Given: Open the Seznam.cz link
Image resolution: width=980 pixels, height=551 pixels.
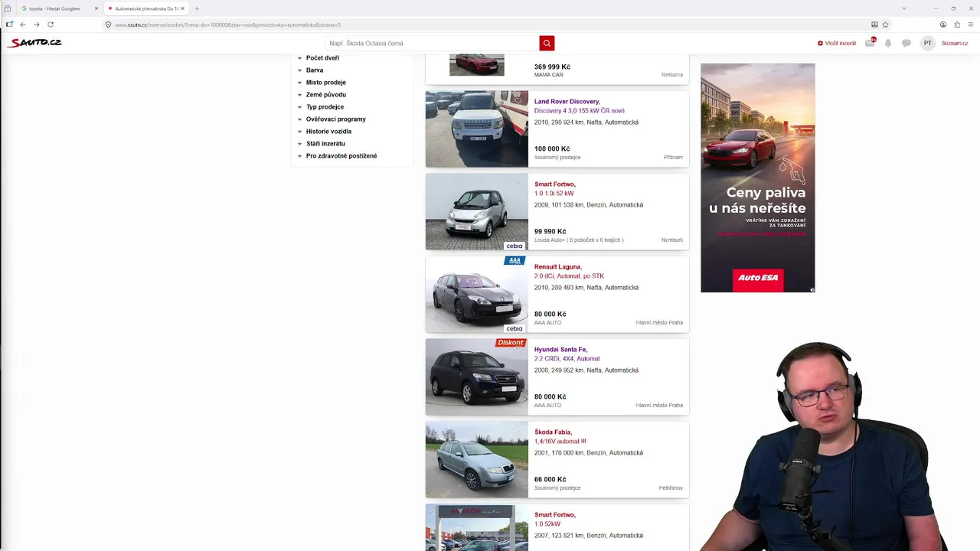Looking at the screenshot, I should click(955, 43).
